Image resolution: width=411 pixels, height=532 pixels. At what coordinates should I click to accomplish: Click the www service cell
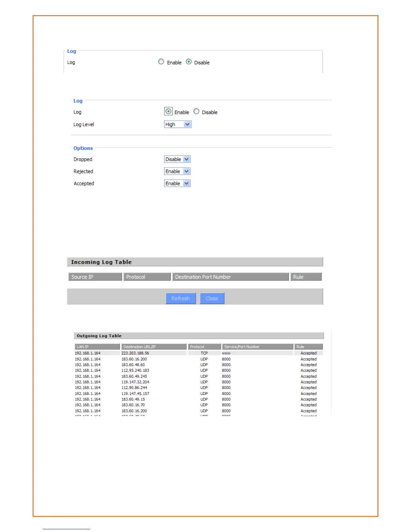226,353
